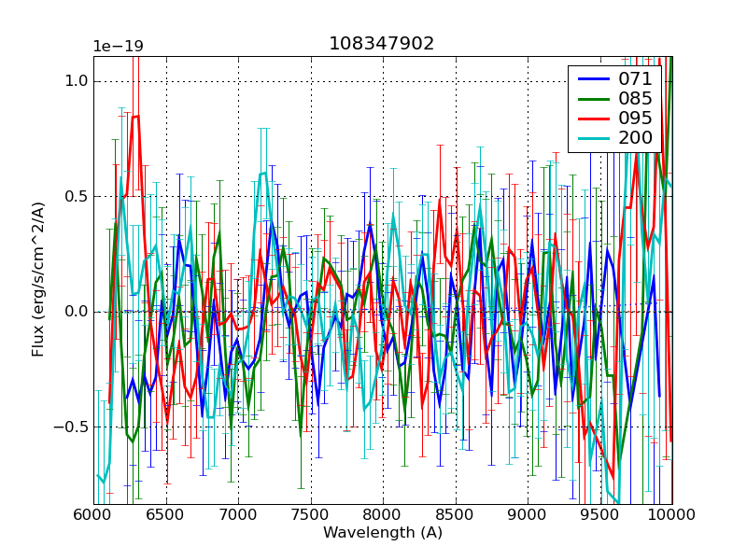Select the 6000 x-axis tick label
This screenshot has height=560, width=747.
[x=93, y=514]
